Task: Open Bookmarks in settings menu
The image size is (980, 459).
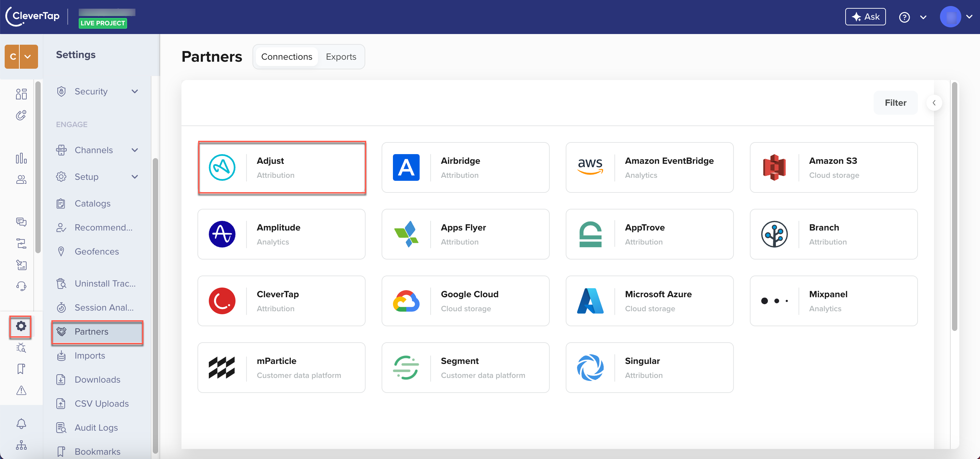Action: tap(97, 451)
